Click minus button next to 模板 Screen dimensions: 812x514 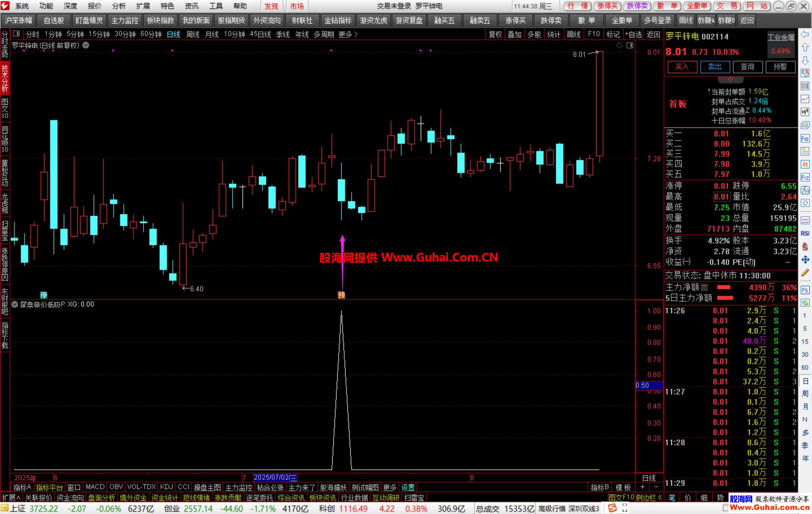656,487
